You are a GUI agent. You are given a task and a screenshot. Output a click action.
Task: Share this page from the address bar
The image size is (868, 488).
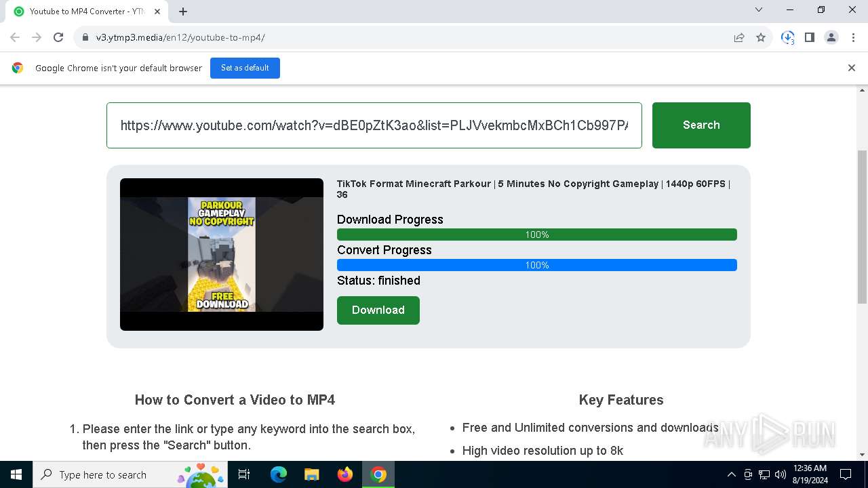click(x=739, y=37)
